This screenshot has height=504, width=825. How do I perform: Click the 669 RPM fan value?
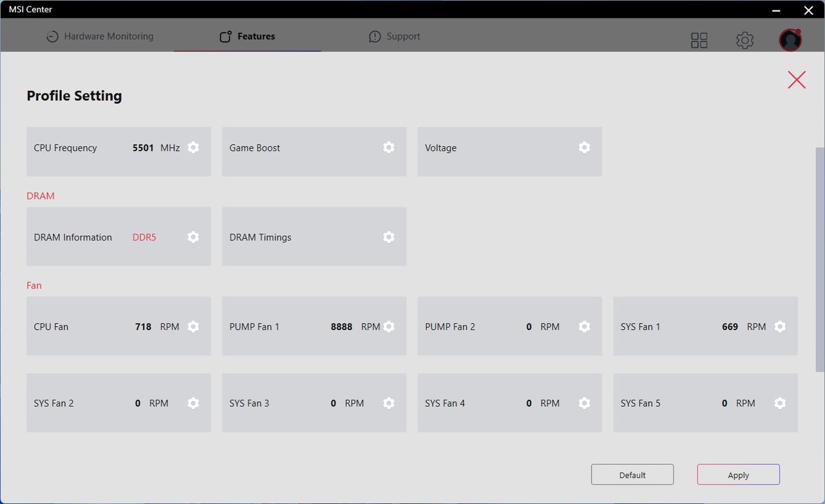[x=744, y=327]
